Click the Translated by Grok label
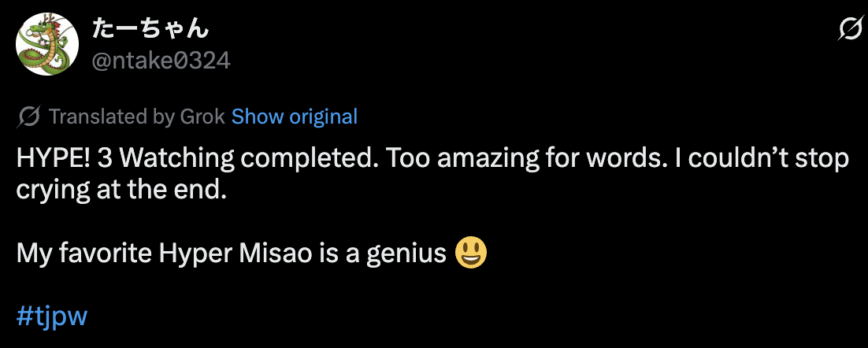 point(137,117)
